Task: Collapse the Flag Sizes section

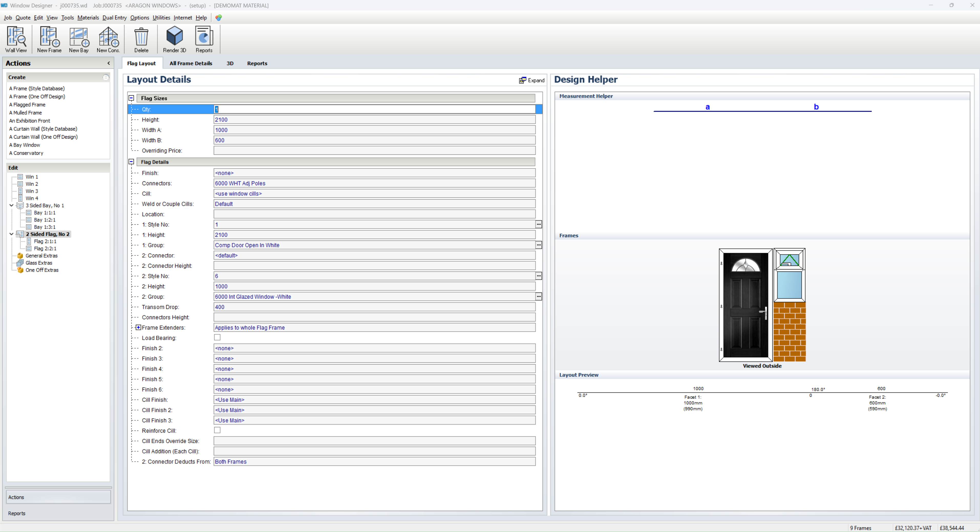Action: tap(131, 98)
